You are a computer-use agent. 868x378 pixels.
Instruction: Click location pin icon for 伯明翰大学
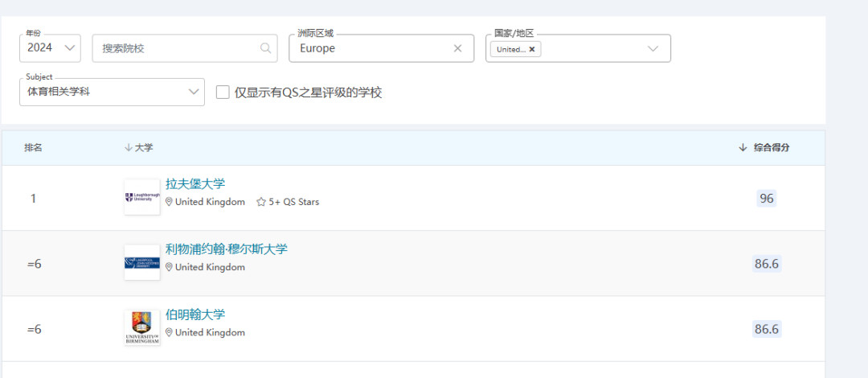[x=170, y=332]
